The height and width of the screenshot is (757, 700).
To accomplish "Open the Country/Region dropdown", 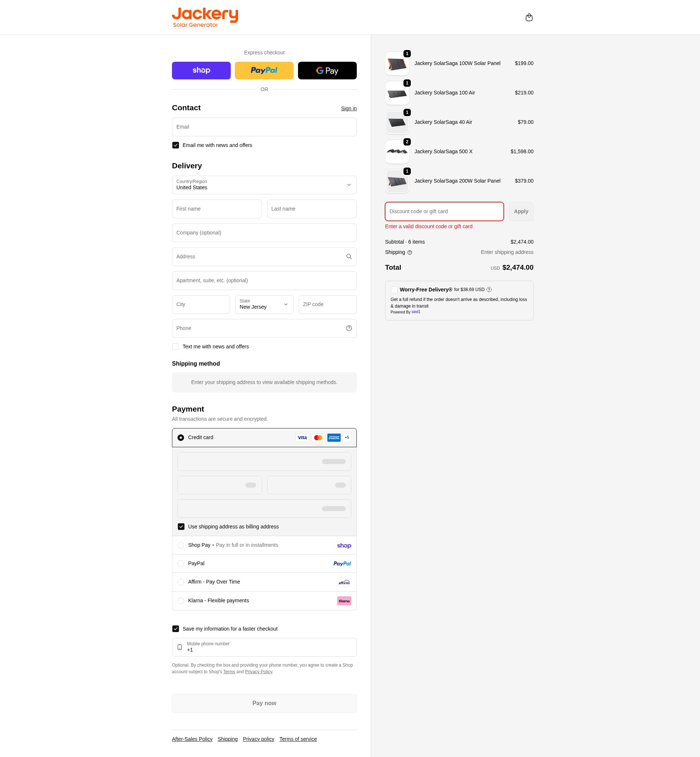I will tap(264, 185).
